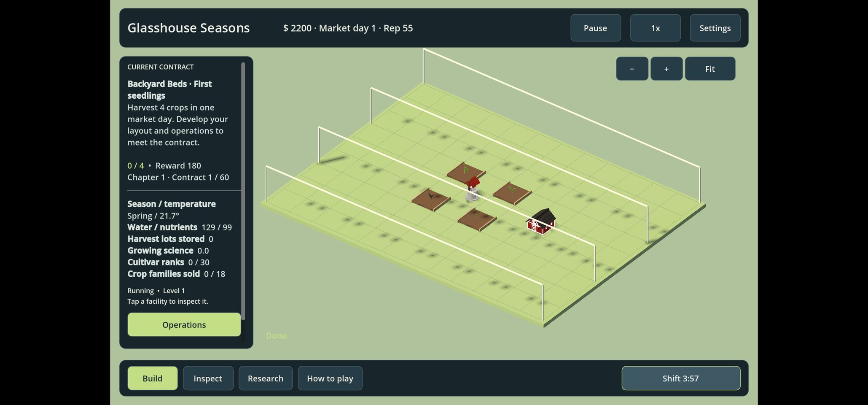Switch to Build mode
The height and width of the screenshot is (405, 868).
pyautogui.click(x=153, y=378)
